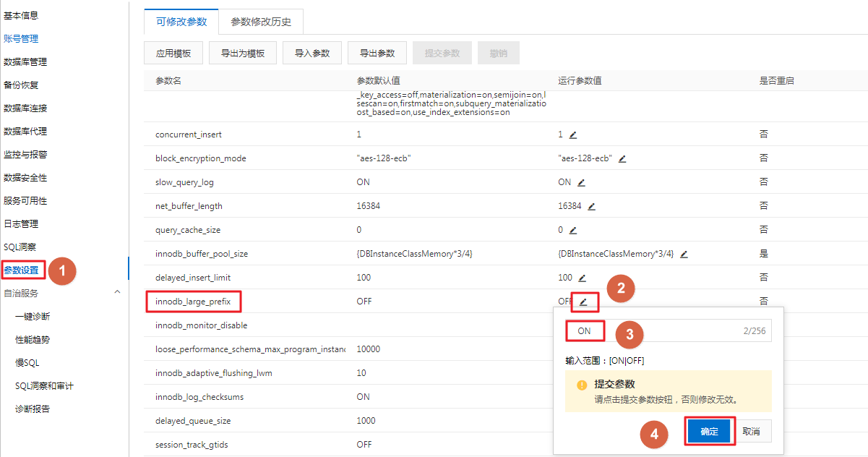Click the 应用模板 button
The width and height of the screenshot is (868, 457).
pyautogui.click(x=173, y=54)
